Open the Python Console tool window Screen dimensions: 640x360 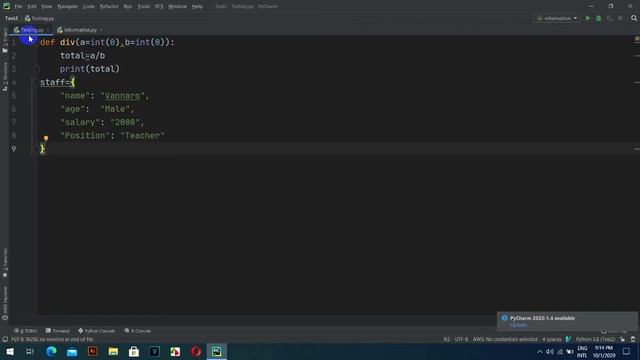(x=97, y=331)
